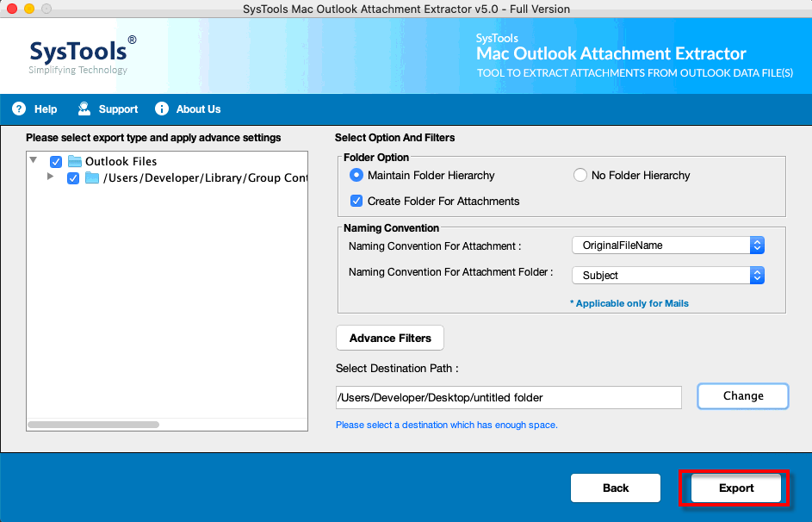Image resolution: width=812 pixels, height=522 pixels.
Task: Click the SysTools logo
Action: [x=82, y=55]
